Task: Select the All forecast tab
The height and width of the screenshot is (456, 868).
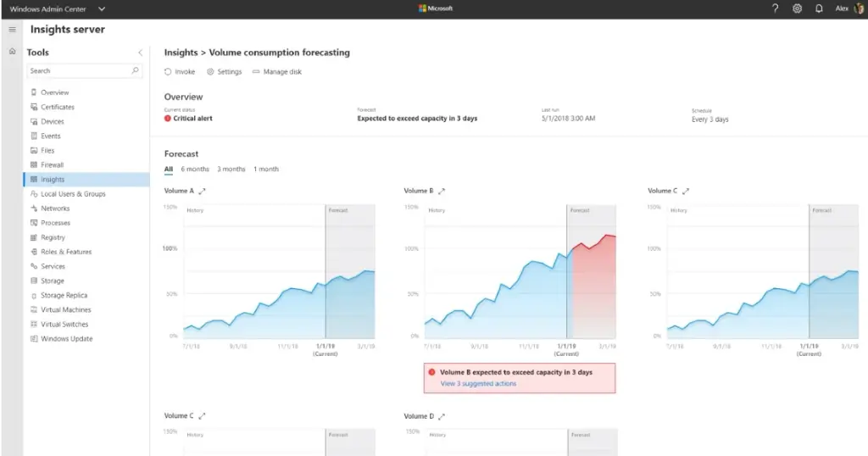Action: point(169,170)
